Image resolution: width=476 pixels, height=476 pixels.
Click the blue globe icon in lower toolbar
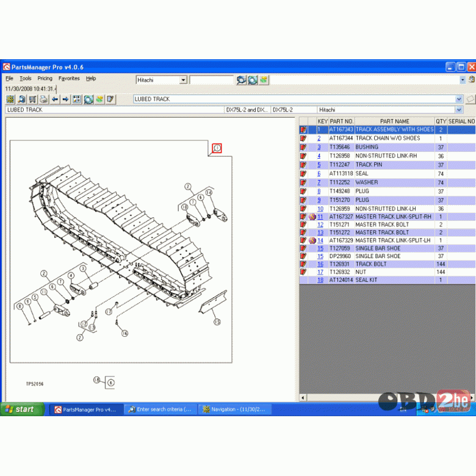88,99
